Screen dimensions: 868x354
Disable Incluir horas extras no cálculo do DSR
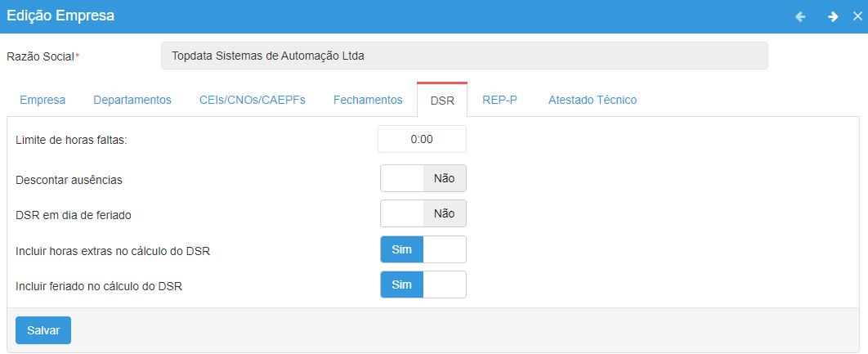tap(423, 249)
